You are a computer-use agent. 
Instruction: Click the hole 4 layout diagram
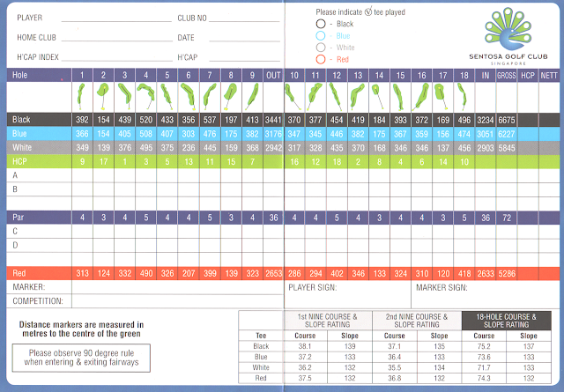click(146, 96)
